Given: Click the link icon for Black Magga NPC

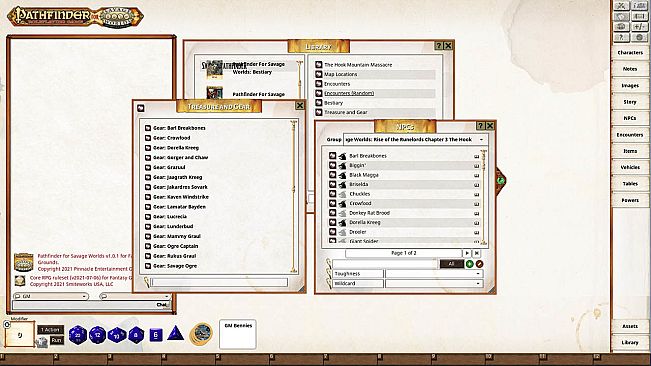Looking at the screenshot, I should (332, 175).
